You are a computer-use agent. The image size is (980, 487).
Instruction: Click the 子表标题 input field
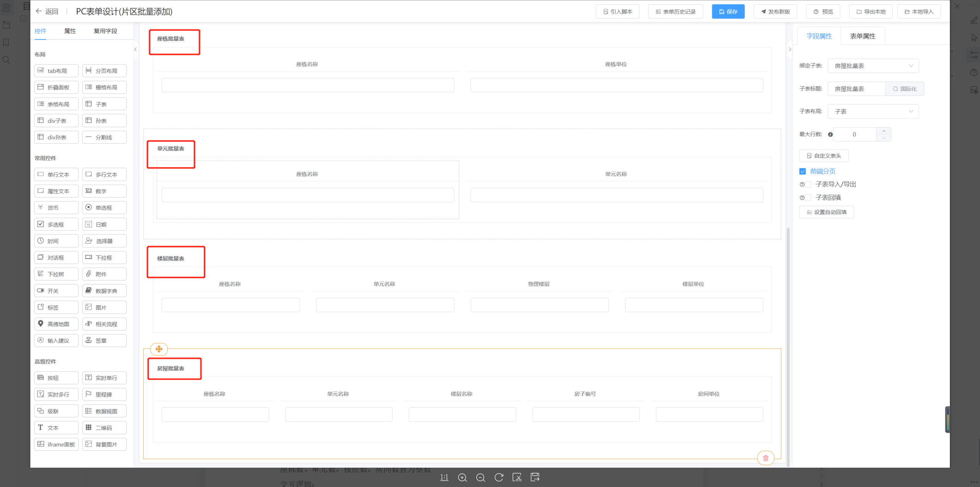pos(856,89)
